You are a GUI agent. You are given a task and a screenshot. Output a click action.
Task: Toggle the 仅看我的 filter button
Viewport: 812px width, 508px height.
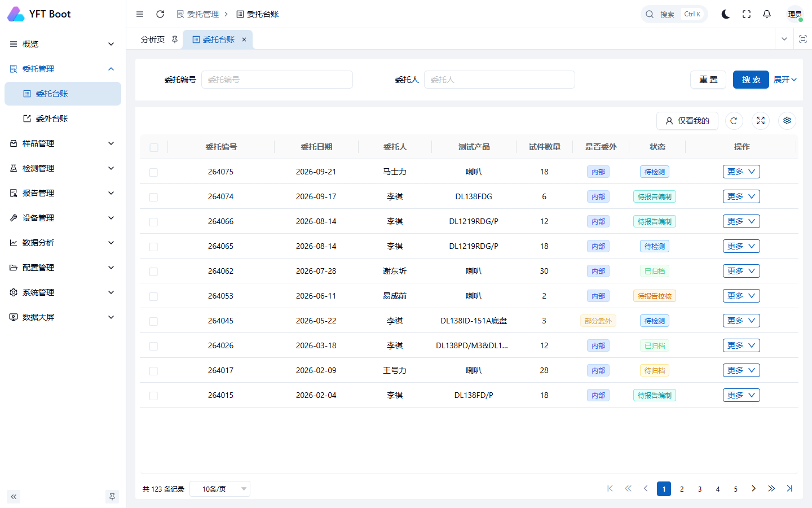(687, 121)
